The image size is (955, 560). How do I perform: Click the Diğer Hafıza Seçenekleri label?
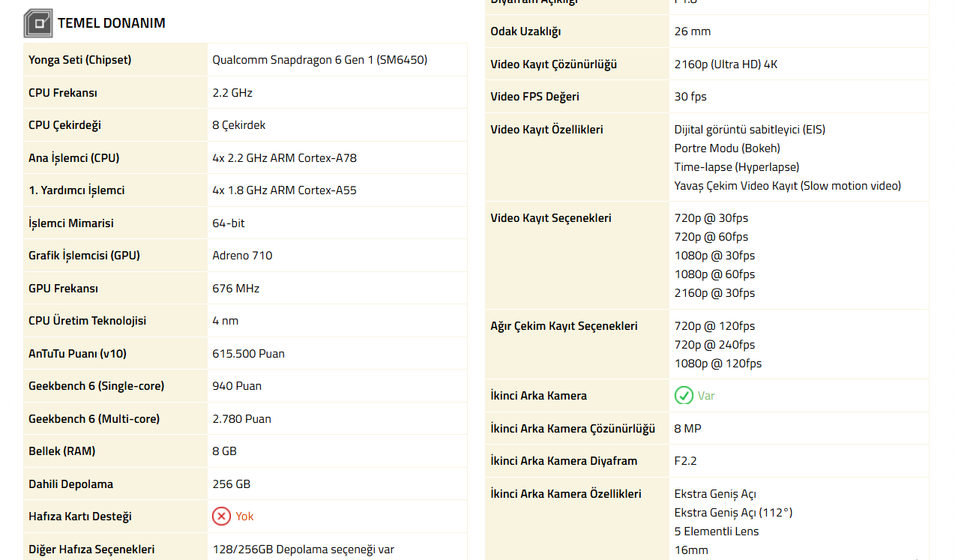(x=91, y=550)
